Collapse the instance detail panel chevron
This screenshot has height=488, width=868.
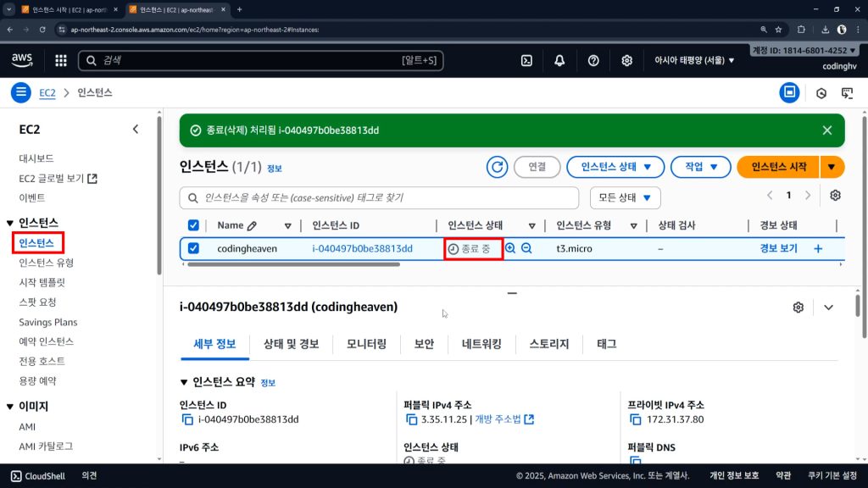pyautogui.click(x=828, y=308)
